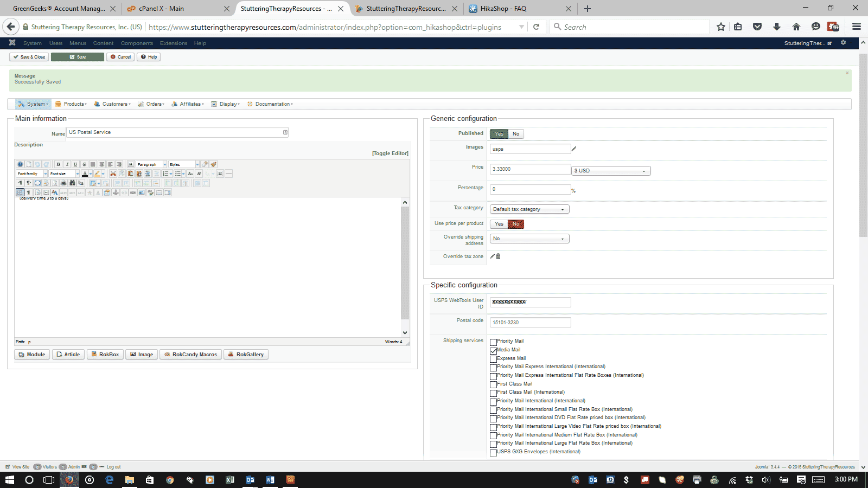Image resolution: width=868 pixels, height=488 pixels.
Task: Set Use price per product to Yes
Action: pyautogui.click(x=499, y=224)
